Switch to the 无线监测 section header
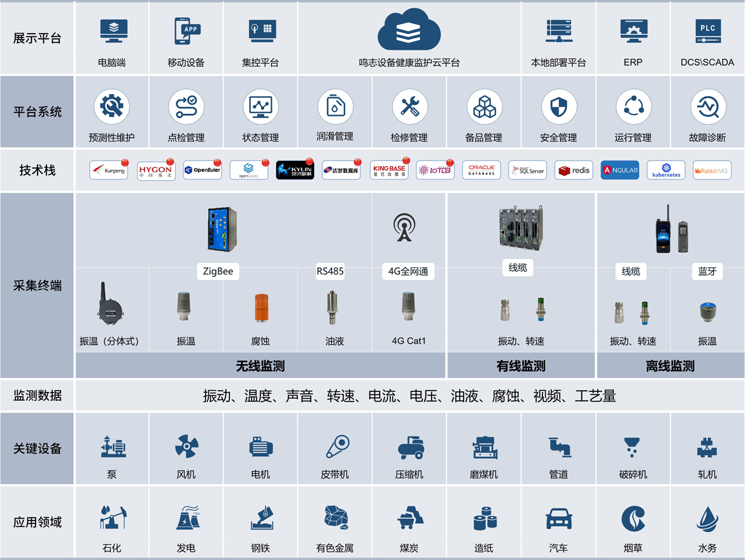 click(x=260, y=366)
